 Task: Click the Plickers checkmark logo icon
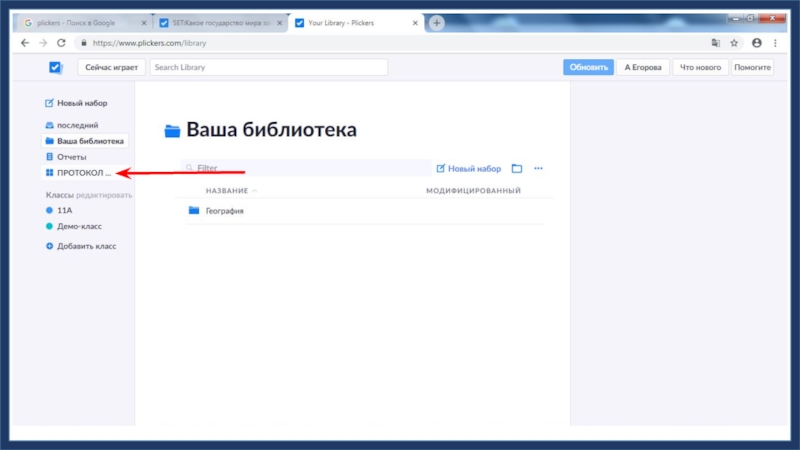point(55,67)
